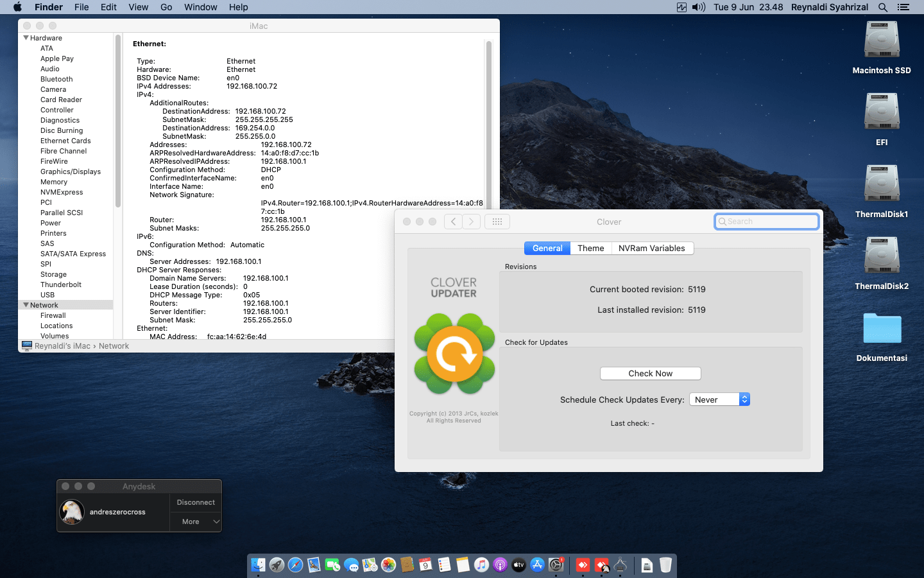The image size is (924, 578).
Task: Open the Go menu in the menu bar
Action: pos(166,7)
